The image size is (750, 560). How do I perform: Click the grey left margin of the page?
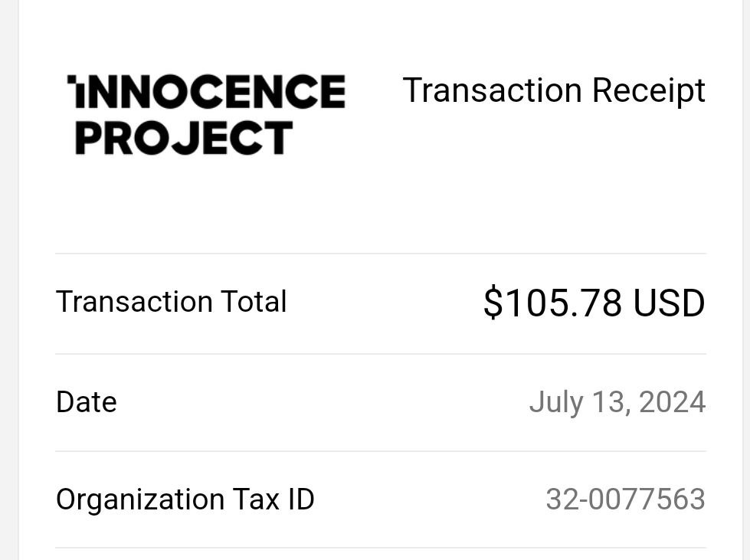(9, 280)
